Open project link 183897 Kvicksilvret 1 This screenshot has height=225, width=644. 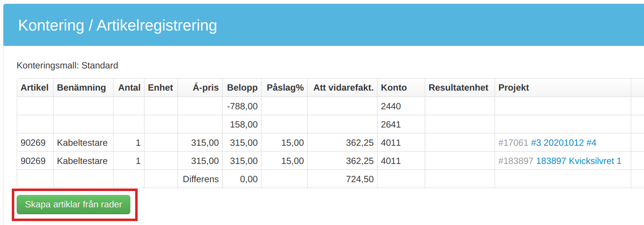point(579,161)
